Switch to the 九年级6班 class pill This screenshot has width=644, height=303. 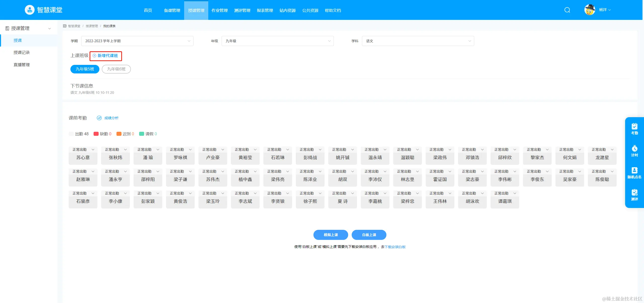[116, 69]
